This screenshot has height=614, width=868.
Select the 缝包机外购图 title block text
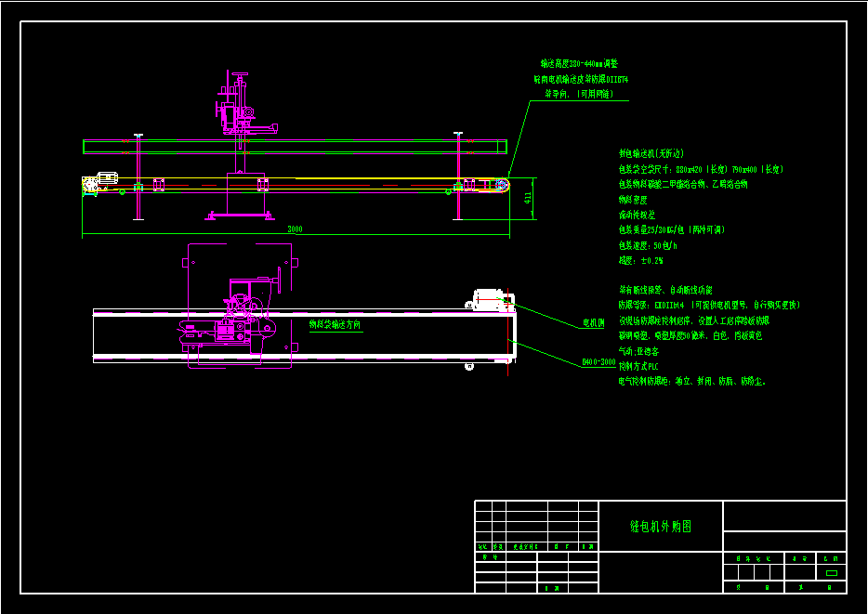661,526
